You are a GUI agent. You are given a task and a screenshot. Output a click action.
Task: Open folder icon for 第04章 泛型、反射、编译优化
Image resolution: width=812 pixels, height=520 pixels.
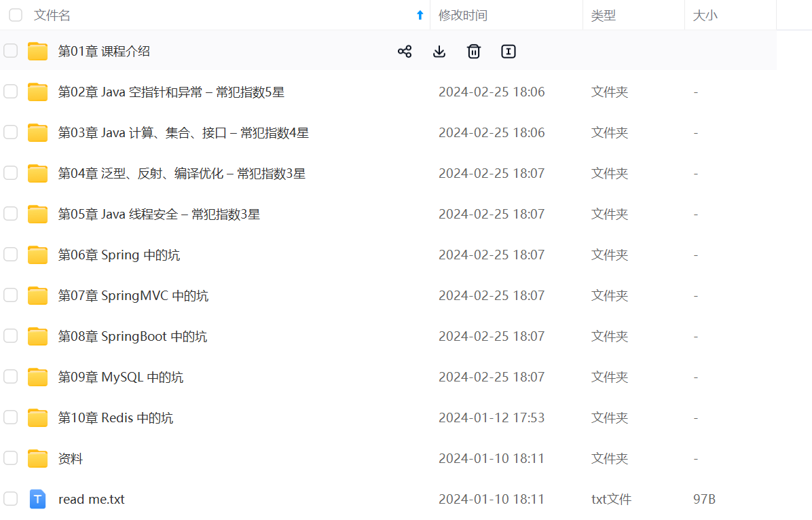38,174
